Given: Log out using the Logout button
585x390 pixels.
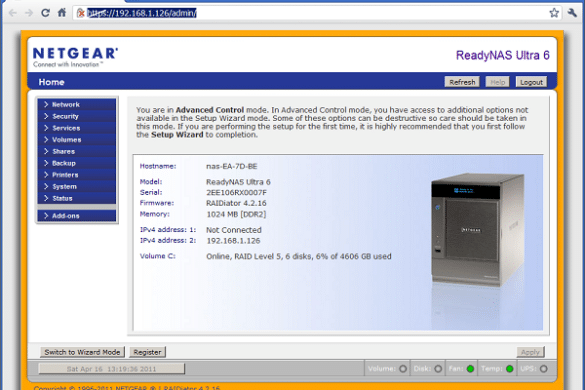Looking at the screenshot, I should pos(531,82).
